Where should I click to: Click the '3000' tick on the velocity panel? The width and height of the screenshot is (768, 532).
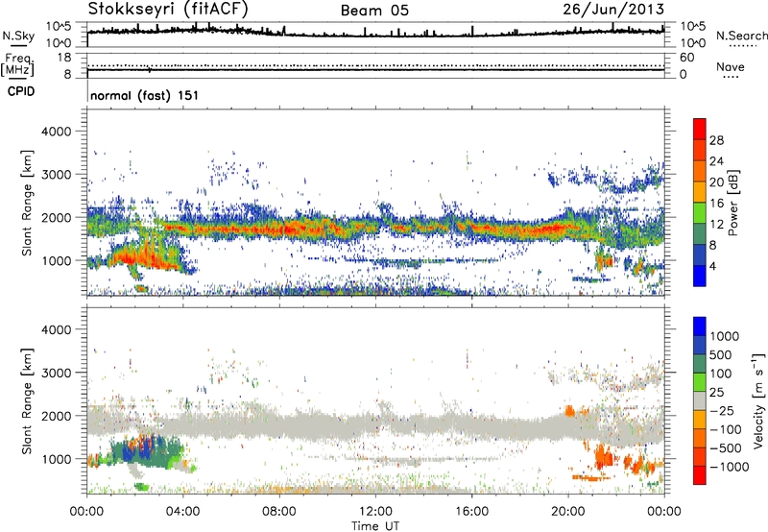pyautogui.click(x=56, y=373)
